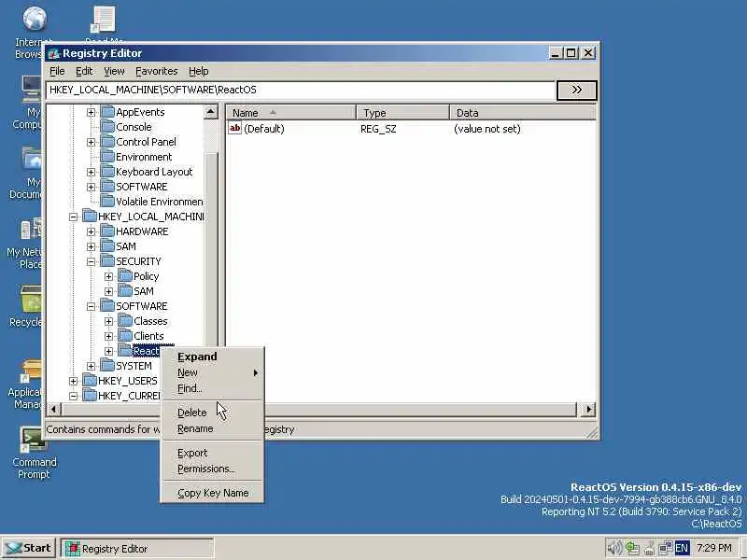
Task: Open the Favorites menu
Action: click(156, 71)
